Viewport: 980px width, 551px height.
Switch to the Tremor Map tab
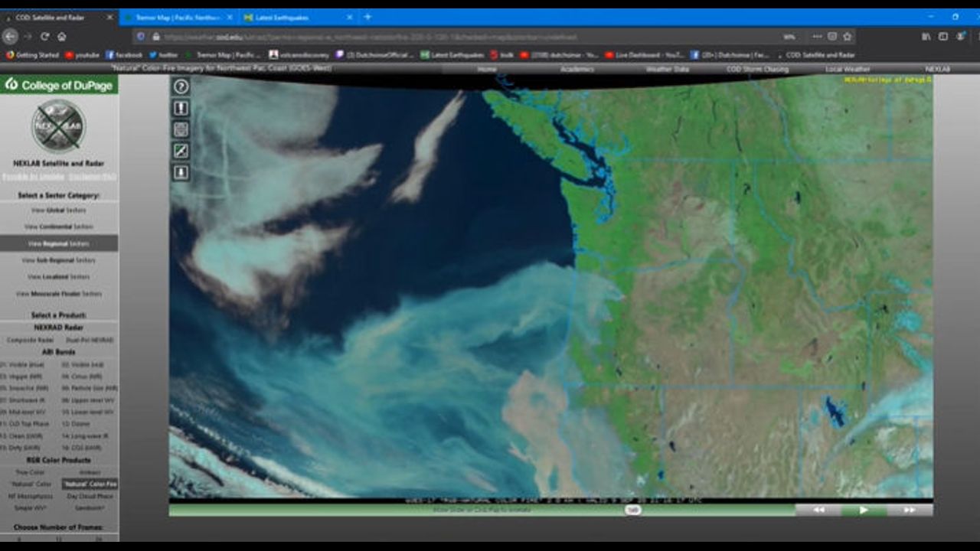pyautogui.click(x=178, y=17)
